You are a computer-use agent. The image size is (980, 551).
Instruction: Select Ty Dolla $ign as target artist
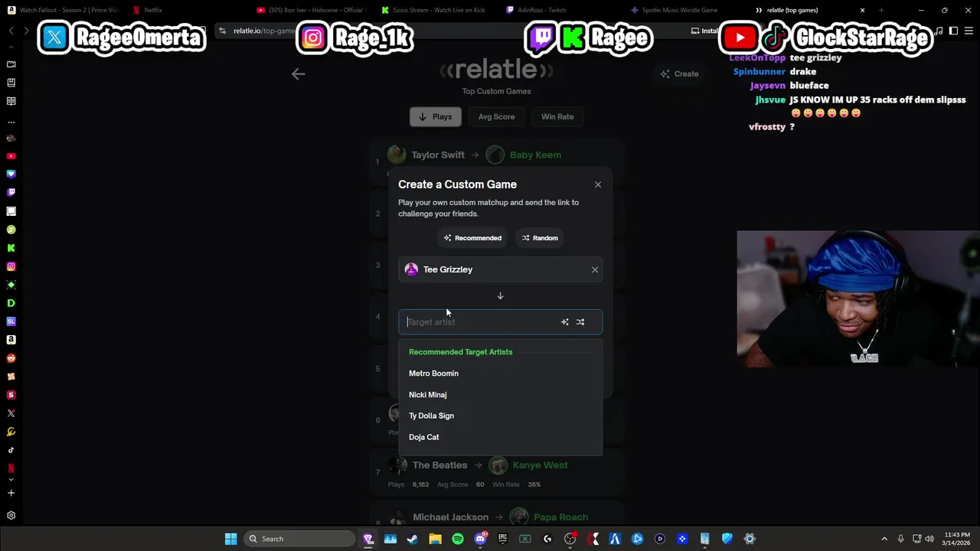coord(431,416)
